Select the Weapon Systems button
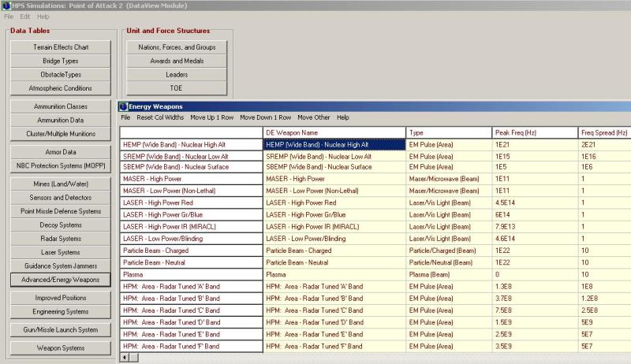631x364 pixels. [x=61, y=347]
